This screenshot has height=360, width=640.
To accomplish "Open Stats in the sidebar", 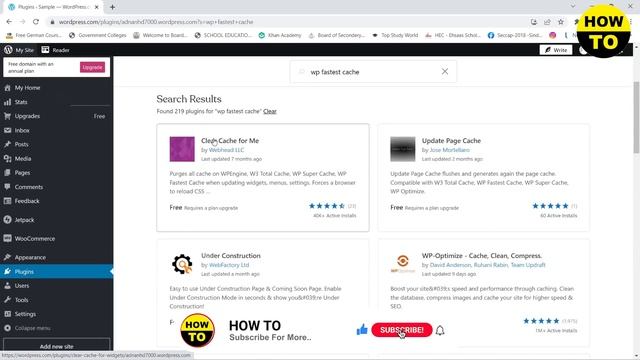I will (21, 102).
